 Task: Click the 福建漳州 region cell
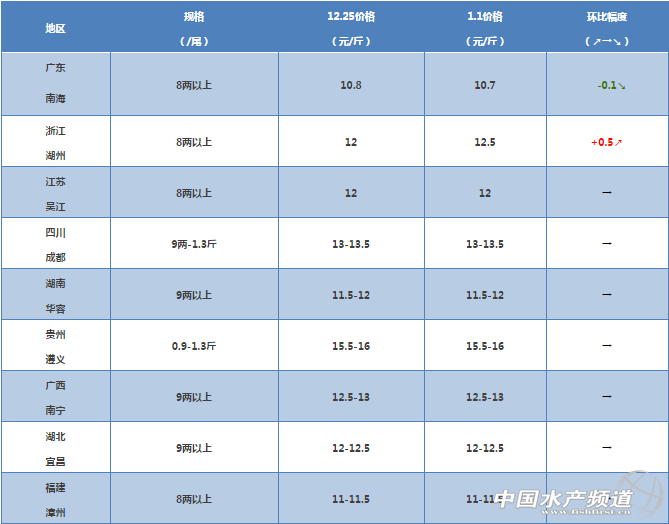point(56,499)
